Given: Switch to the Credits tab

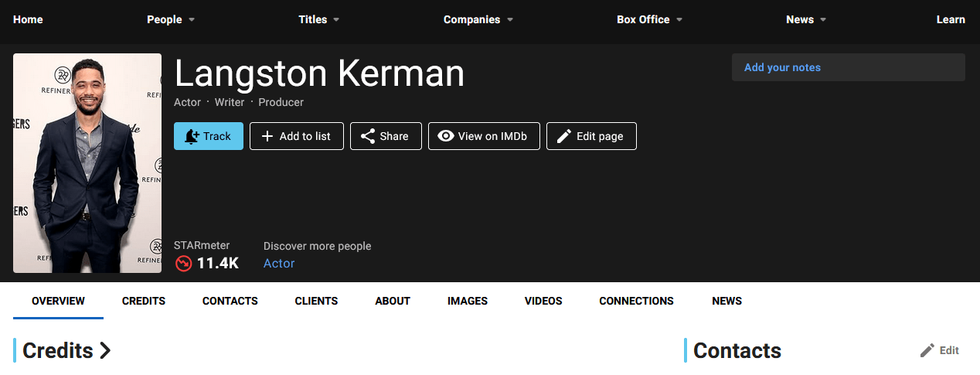Looking at the screenshot, I should [144, 302].
